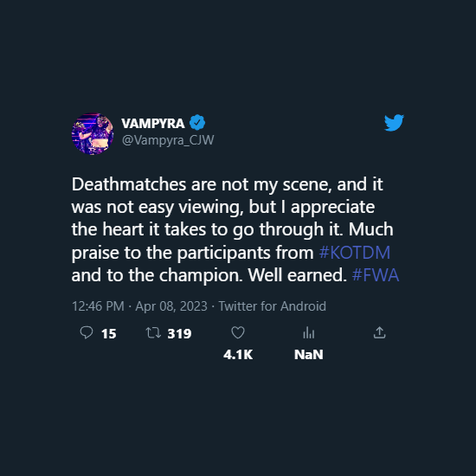Click the 12:46 PM timestamp
This screenshot has width=476, height=476.
tap(98, 306)
